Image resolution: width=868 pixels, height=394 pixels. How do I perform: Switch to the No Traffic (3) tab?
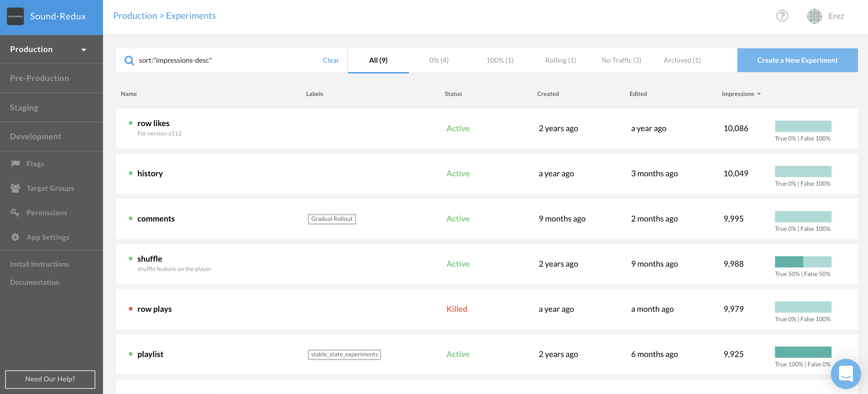click(x=621, y=60)
